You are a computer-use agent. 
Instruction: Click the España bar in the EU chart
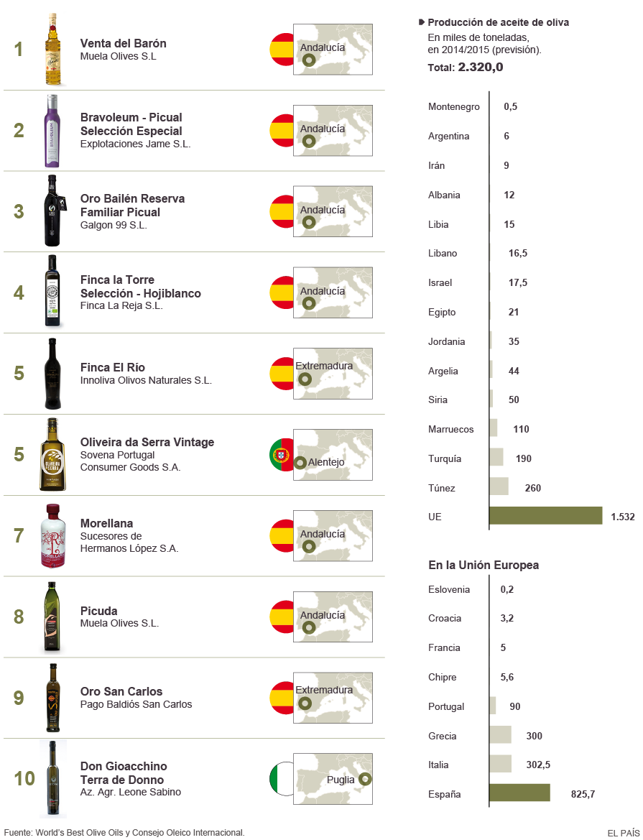coord(519,793)
